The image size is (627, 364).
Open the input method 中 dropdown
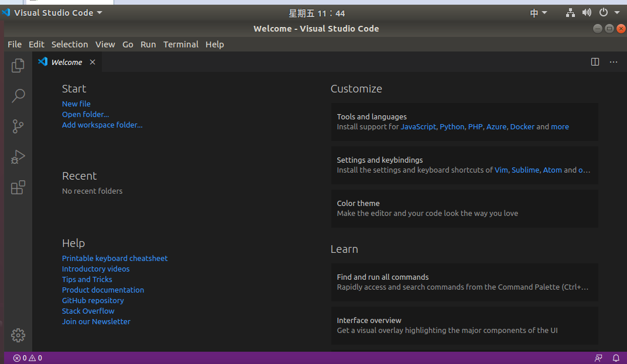coord(538,13)
